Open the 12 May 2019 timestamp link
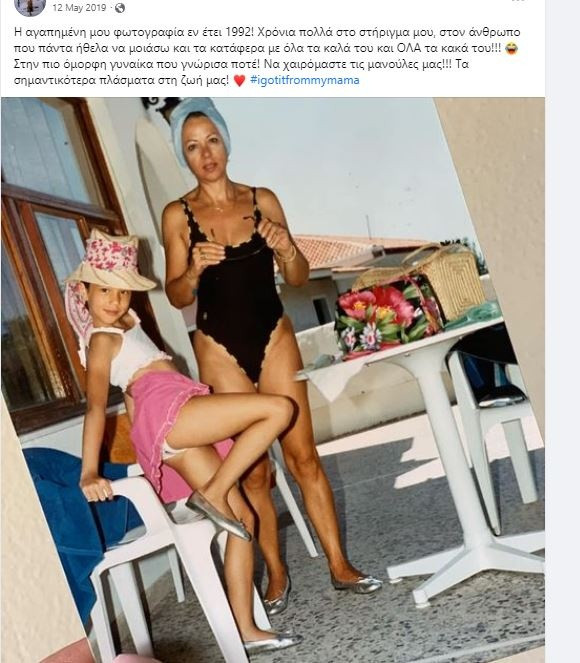 click(x=79, y=8)
